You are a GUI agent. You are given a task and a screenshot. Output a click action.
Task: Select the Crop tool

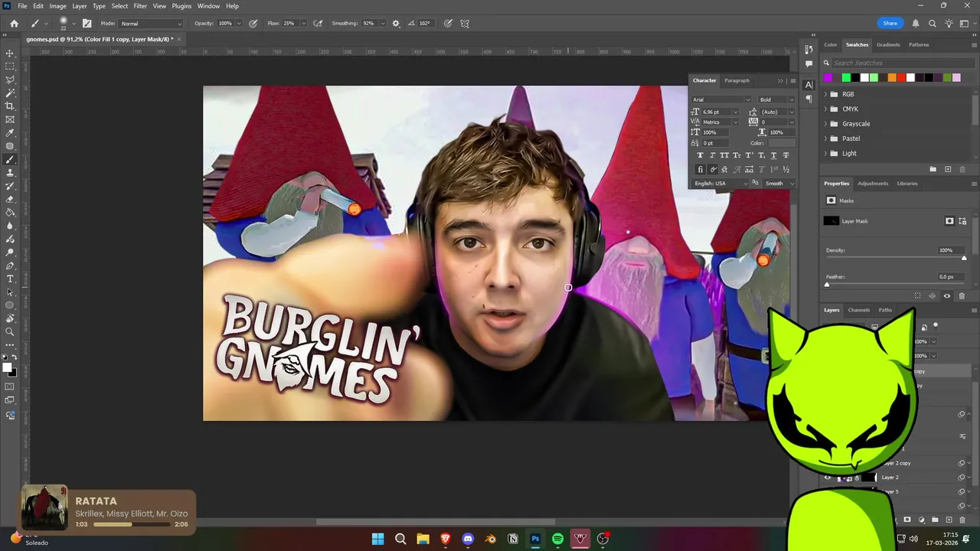[10, 106]
